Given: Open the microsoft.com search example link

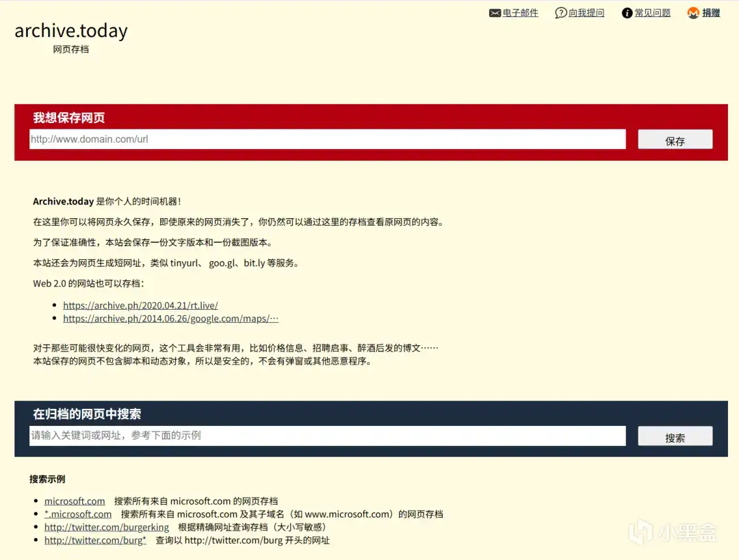Looking at the screenshot, I should pyautogui.click(x=75, y=501).
